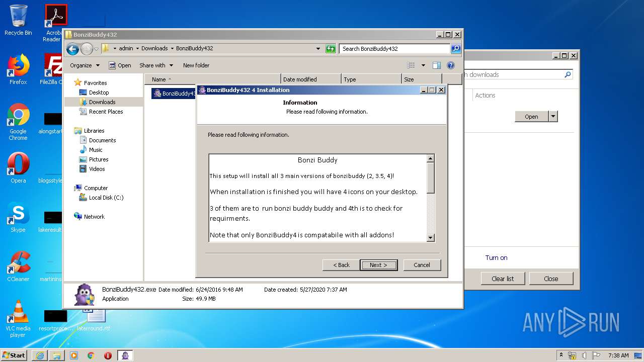This screenshot has height=362, width=644.
Task: Open Acrobat Reader desktop shortcut
Action: tap(54, 23)
